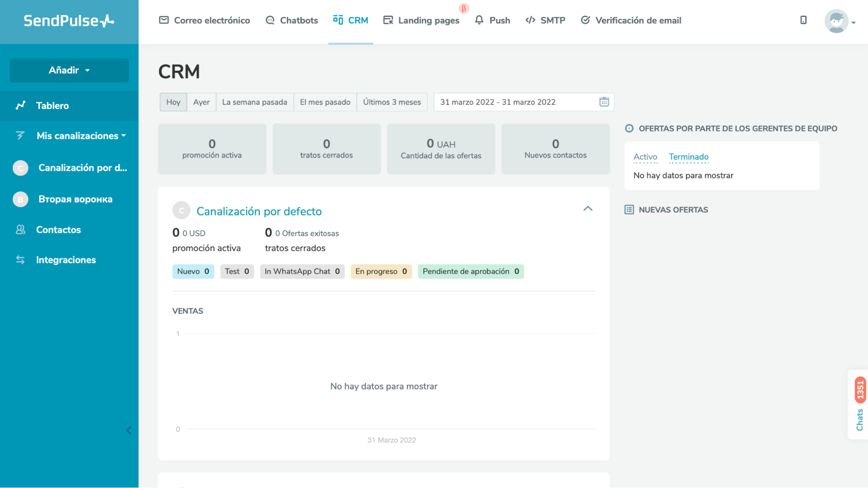Open the Chats side widget
Image resolution: width=868 pixels, height=488 pixels.
[859, 405]
